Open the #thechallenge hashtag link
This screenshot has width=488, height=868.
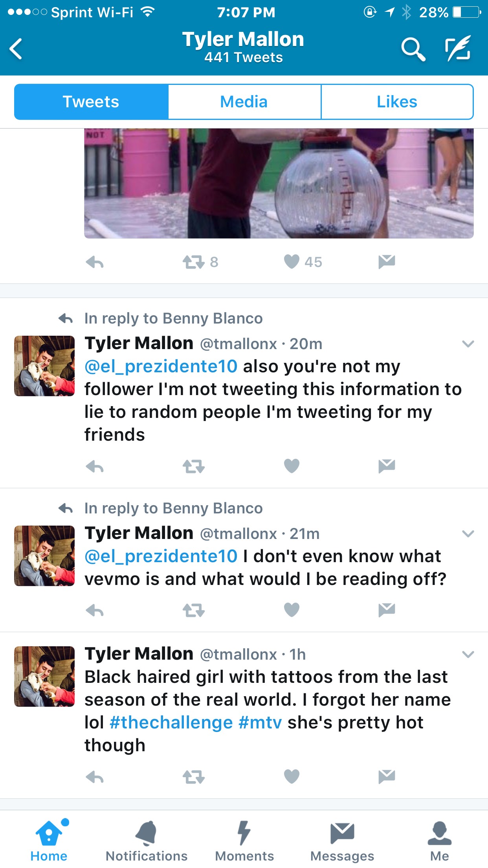[x=171, y=723]
